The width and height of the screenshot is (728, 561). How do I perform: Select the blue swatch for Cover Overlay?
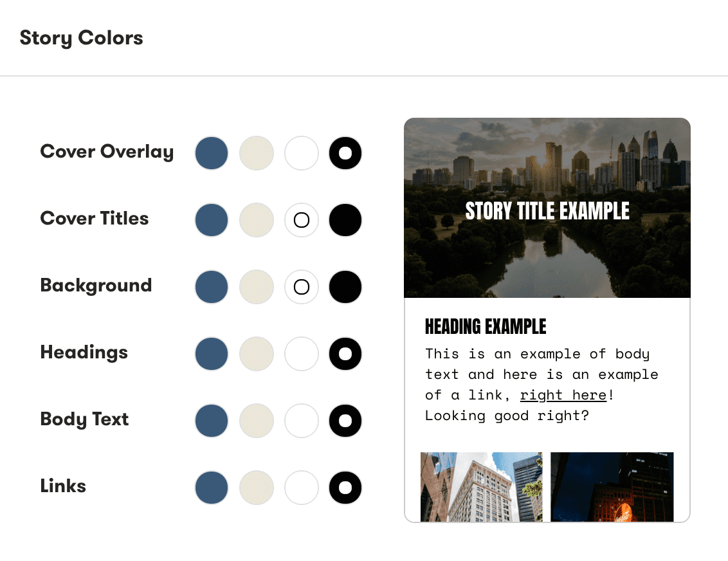click(x=212, y=153)
